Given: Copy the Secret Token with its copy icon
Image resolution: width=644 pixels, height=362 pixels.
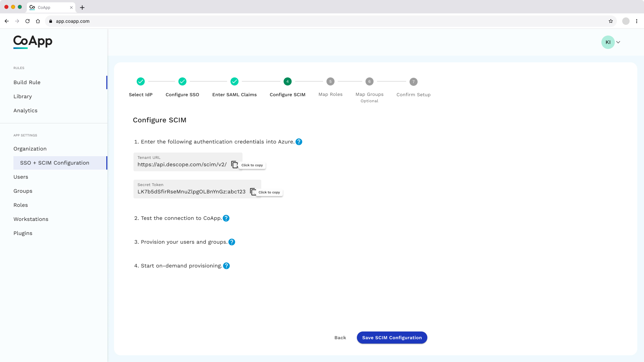Looking at the screenshot, I should [253, 192].
